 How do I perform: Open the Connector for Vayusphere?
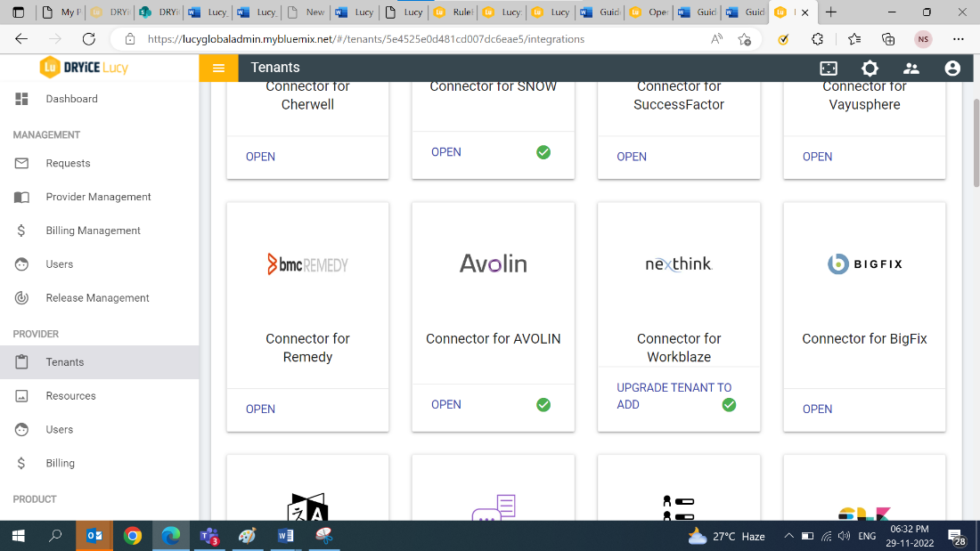(817, 156)
